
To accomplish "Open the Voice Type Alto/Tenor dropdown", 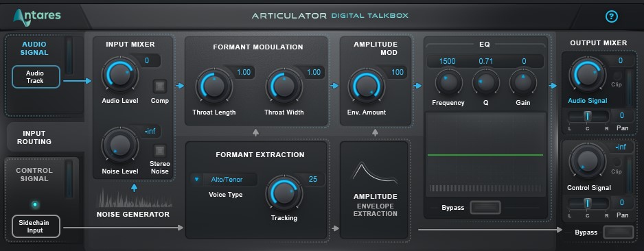I will (224, 179).
